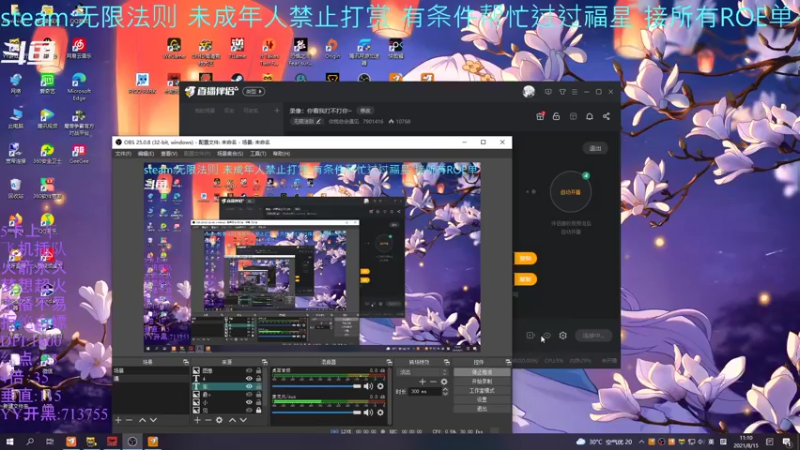Open the settings gear at 直播伴侣 bottom bar

coord(563,335)
